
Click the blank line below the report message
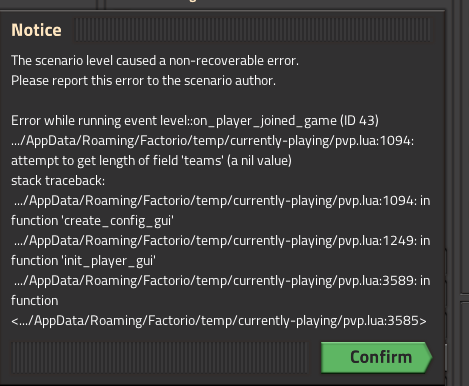click(220, 101)
